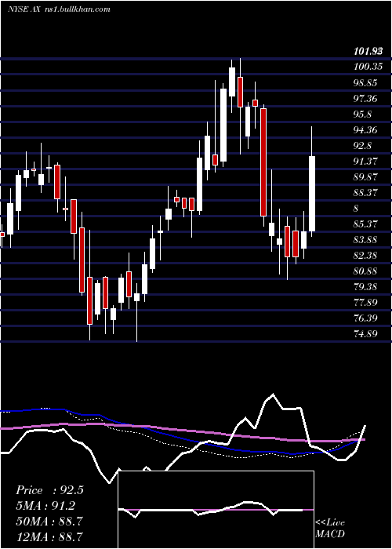The image size is (392, 549).
Task: Select the 83.88 price axis label
Action: tap(365, 240)
